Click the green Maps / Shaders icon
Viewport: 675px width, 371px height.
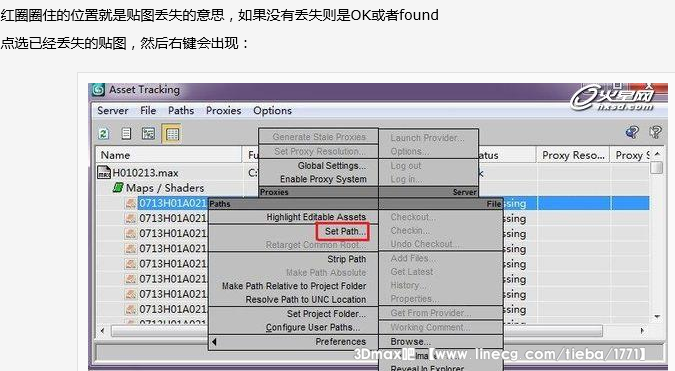[x=118, y=188]
